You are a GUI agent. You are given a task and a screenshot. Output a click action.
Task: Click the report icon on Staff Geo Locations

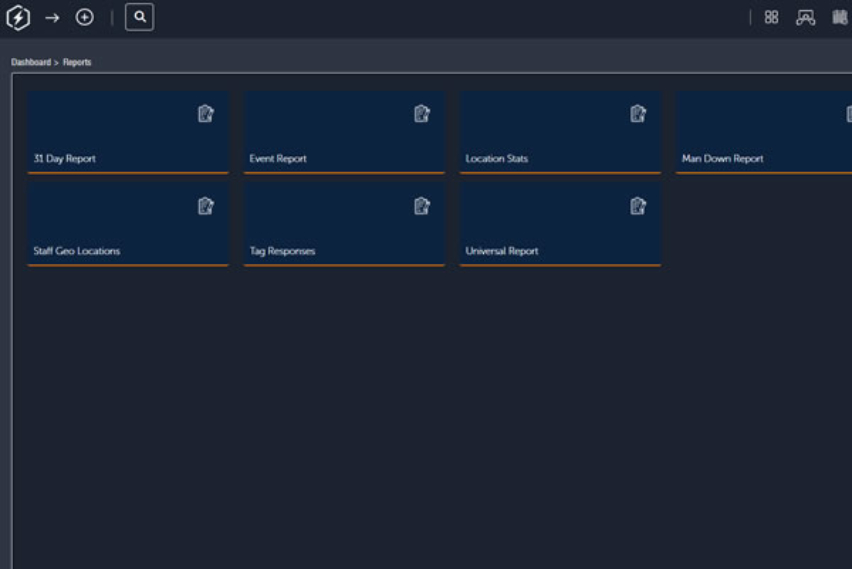pos(206,206)
